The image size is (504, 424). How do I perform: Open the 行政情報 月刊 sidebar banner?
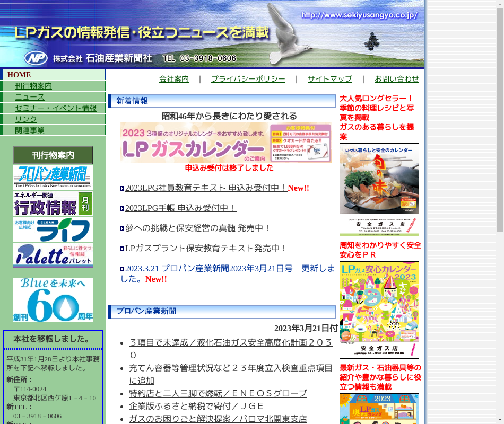[x=53, y=204]
